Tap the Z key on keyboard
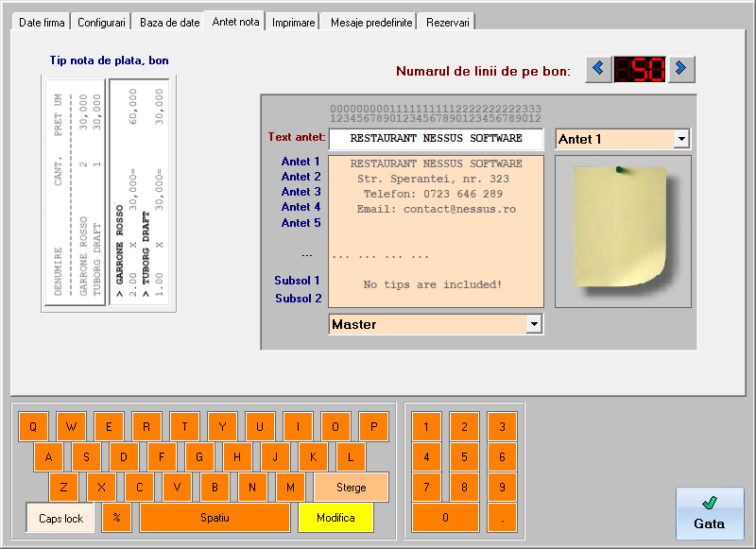This screenshot has width=756, height=549. pos(63,488)
